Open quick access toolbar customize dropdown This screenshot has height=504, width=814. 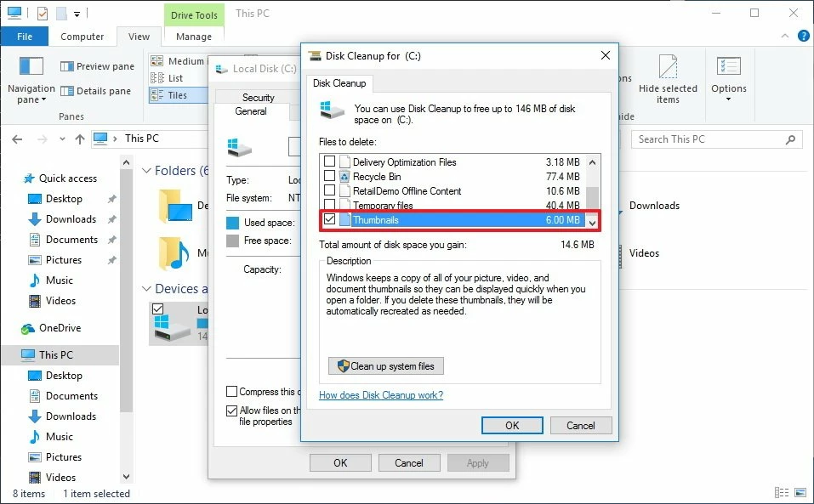coord(77,14)
